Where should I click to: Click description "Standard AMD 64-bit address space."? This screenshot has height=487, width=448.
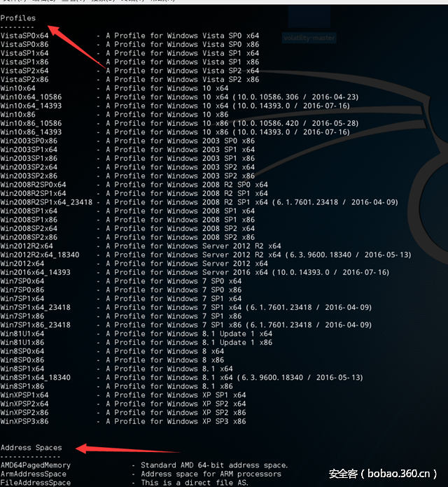[x=214, y=465]
